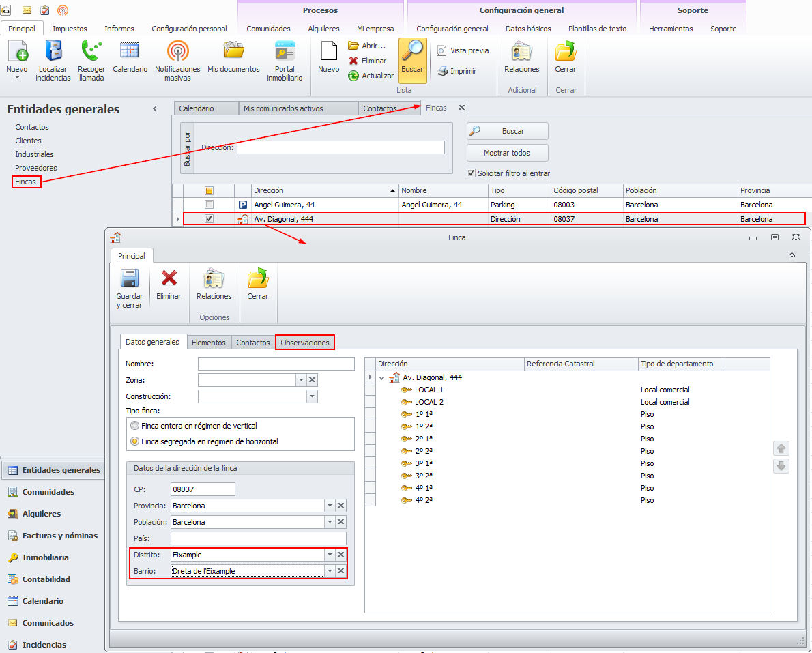
Task: Click Guardar y cerrar in the Finca window
Action: (x=129, y=278)
